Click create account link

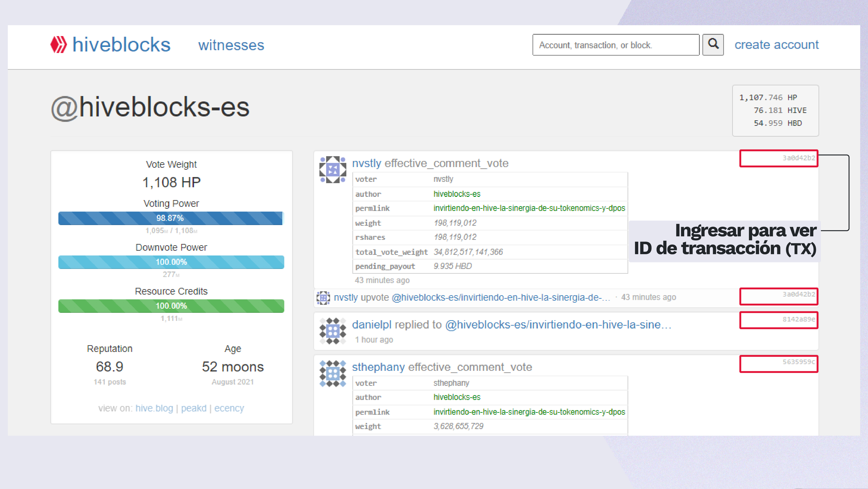click(x=776, y=45)
